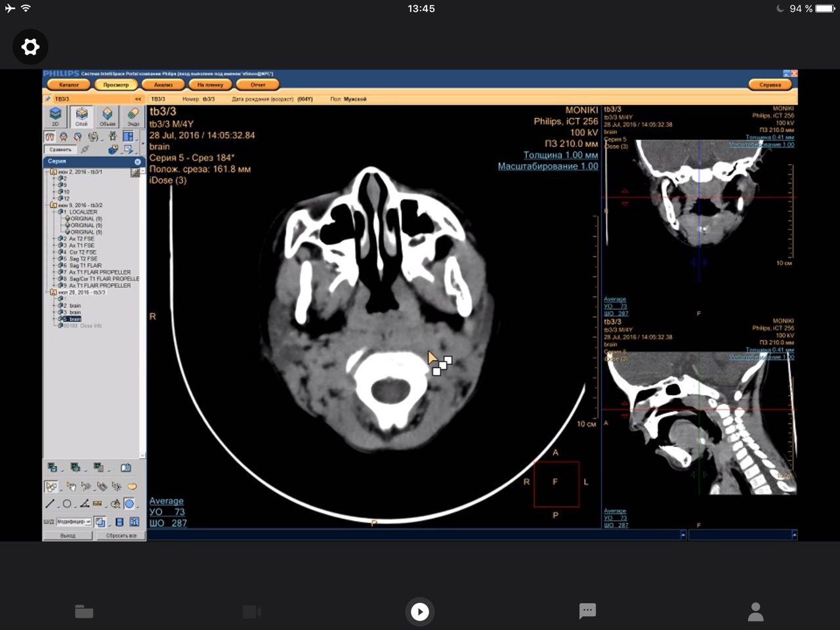Click the overlapping windows layout icon
Screen dimensions: 840x630
click(100, 522)
